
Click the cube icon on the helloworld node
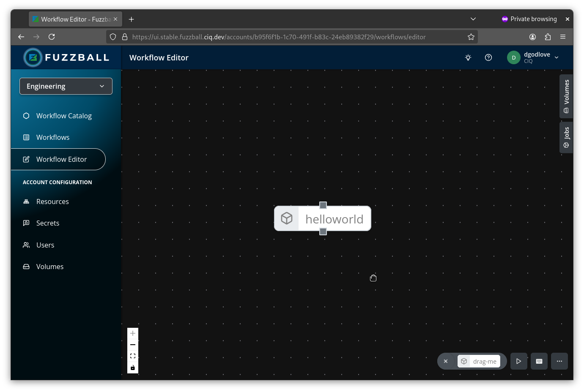(x=287, y=218)
